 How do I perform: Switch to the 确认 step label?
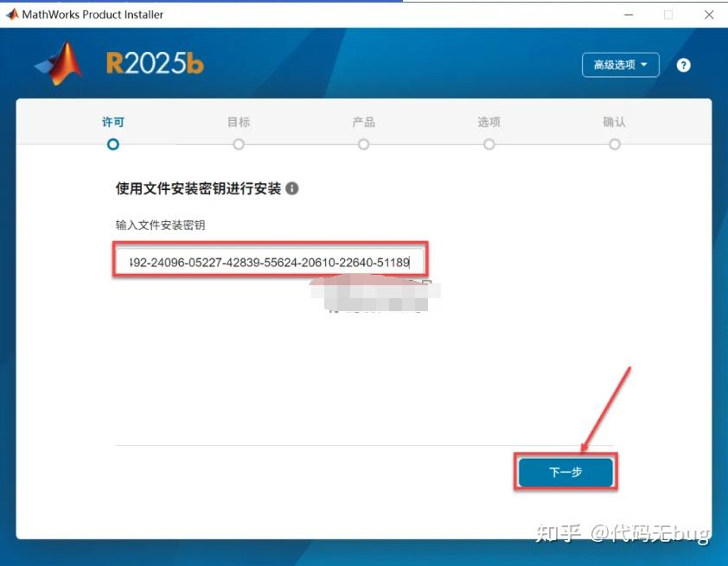(614, 122)
